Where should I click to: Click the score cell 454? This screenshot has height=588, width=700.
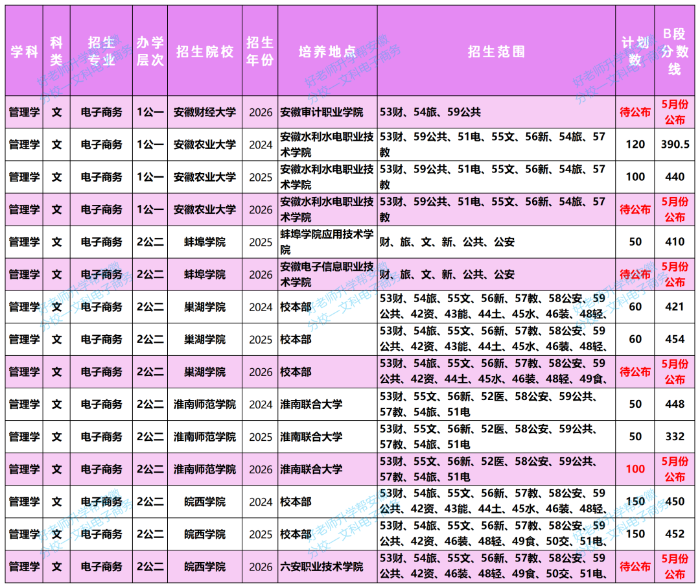click(675, 339)
